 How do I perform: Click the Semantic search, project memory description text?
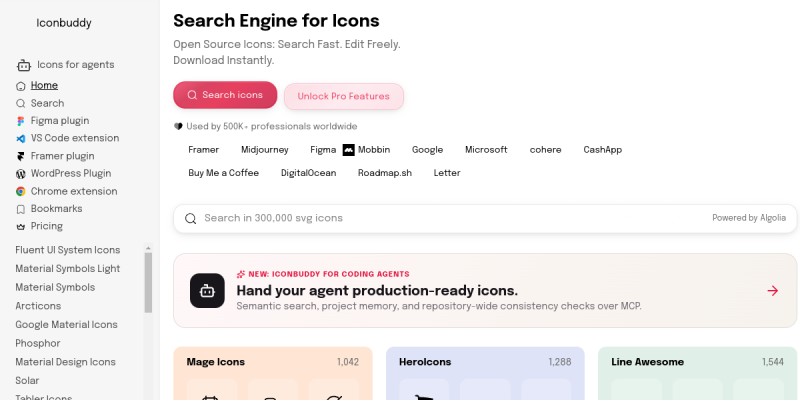(x=439, y=306)
